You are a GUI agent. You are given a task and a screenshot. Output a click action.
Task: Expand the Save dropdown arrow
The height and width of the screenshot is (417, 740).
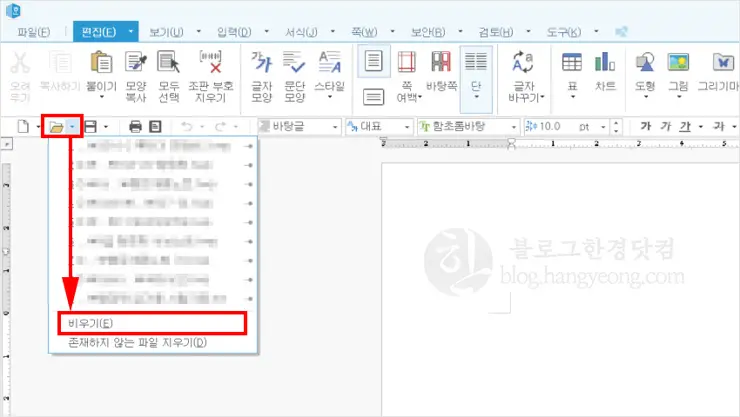(x=106, y=127)
